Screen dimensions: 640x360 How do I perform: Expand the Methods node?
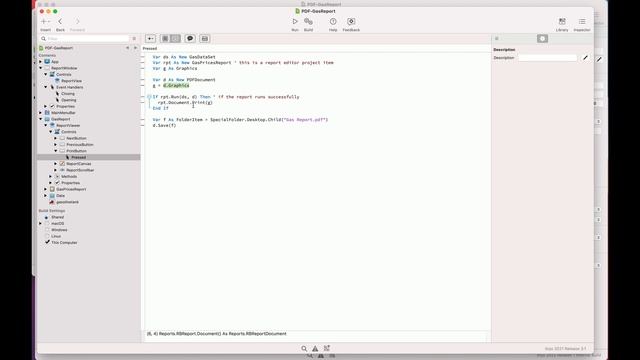[51, 176]
